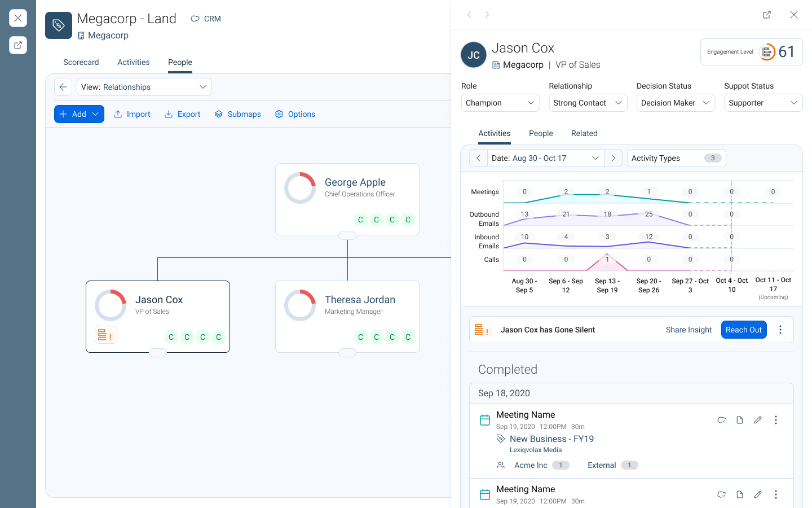Expand the Add button dropdown arrow
The image size is (812, 508).
point(95,114)
